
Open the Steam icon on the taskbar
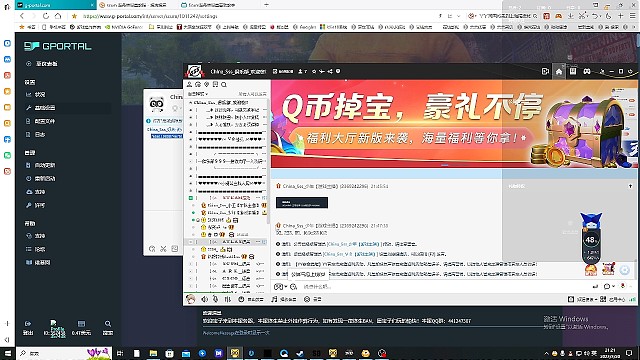[x=300, y=353]
